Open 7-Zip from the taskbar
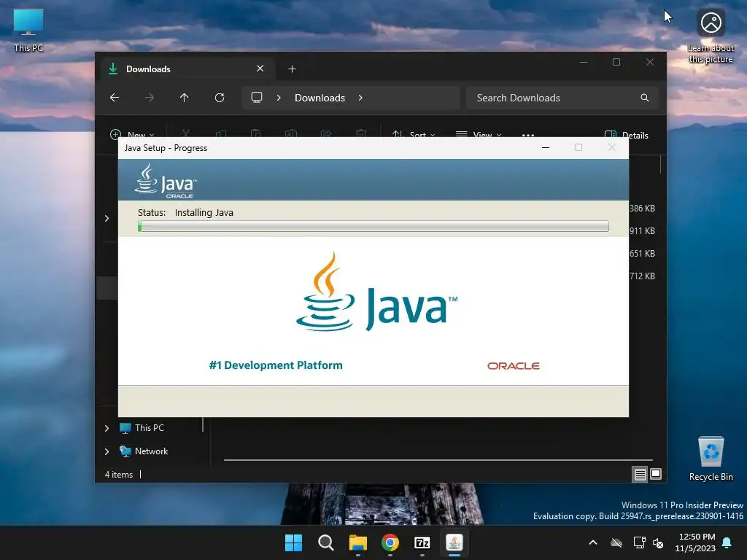The image size is (747, 560). 422,542
